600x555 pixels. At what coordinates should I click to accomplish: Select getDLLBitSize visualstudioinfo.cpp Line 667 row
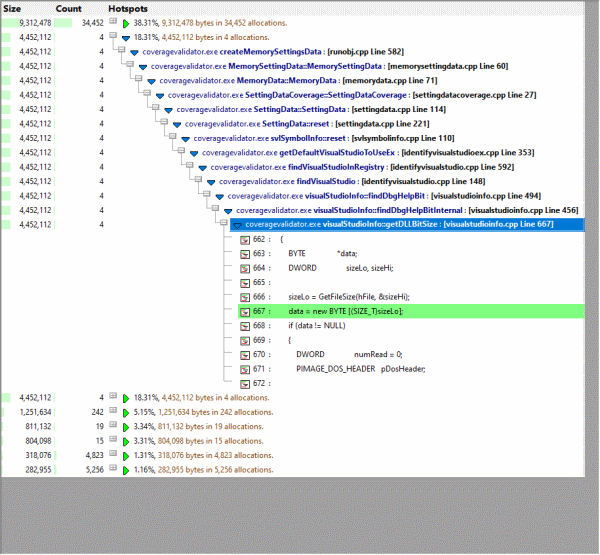(x=407, y=225)
